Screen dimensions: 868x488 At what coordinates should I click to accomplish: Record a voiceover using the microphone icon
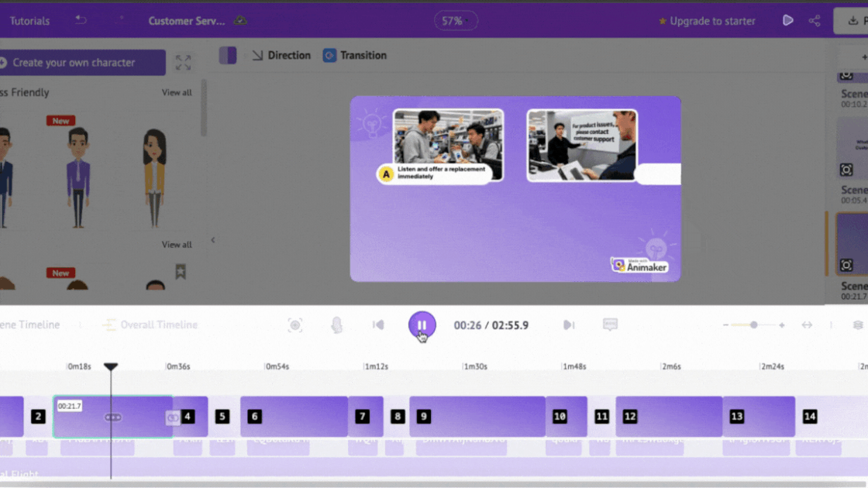[x=336, y=325]
